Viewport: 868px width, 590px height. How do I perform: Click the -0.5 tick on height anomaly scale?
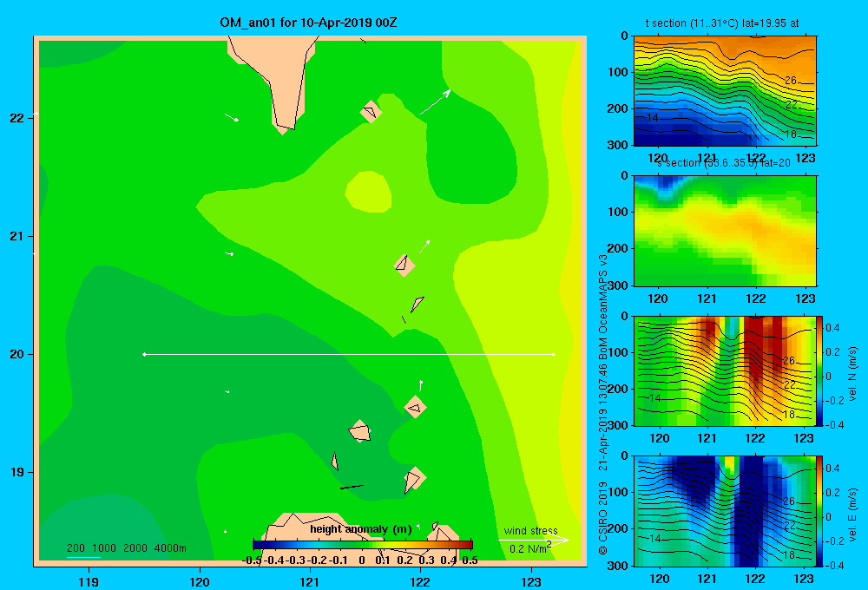click(x=252, y=560)
